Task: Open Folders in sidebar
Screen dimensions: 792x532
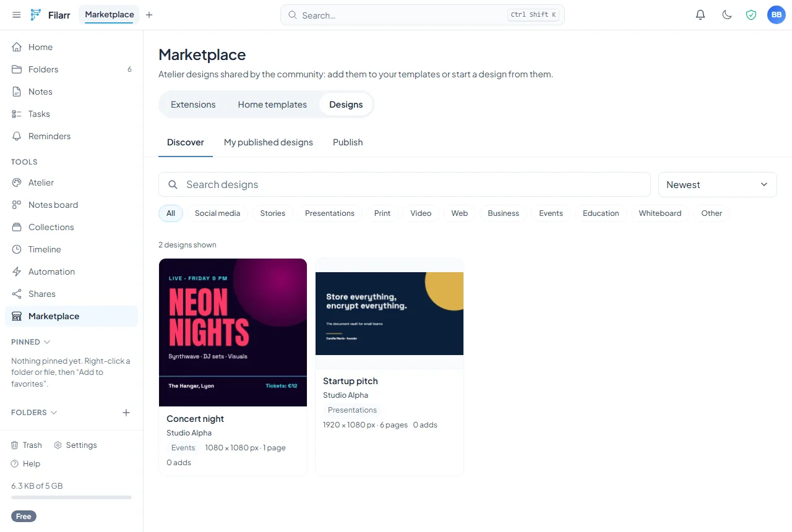Action: [x=71, y=69]
